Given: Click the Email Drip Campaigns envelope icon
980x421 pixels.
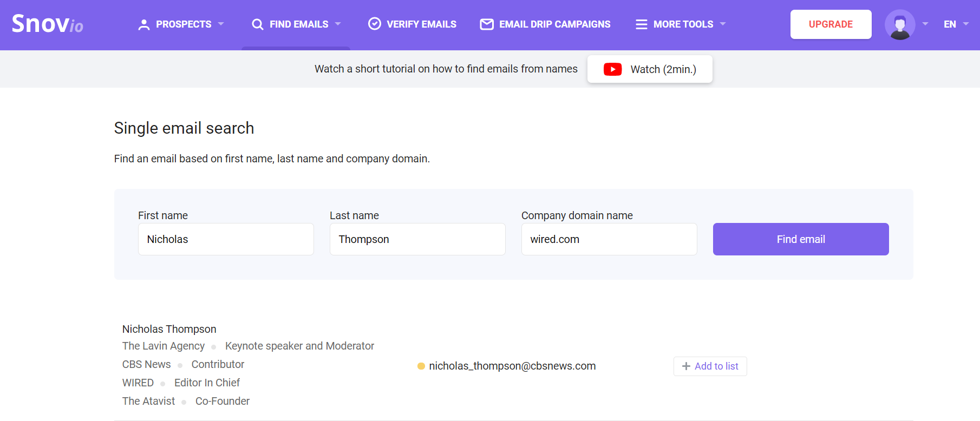Looking at the screenshot, I should (487, 24).
